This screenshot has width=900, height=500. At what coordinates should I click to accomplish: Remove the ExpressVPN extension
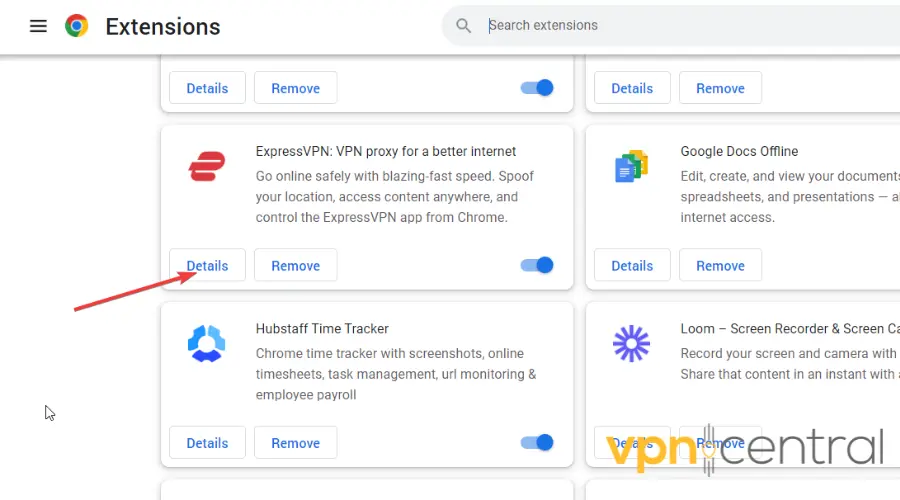click(x=295, y=265)
